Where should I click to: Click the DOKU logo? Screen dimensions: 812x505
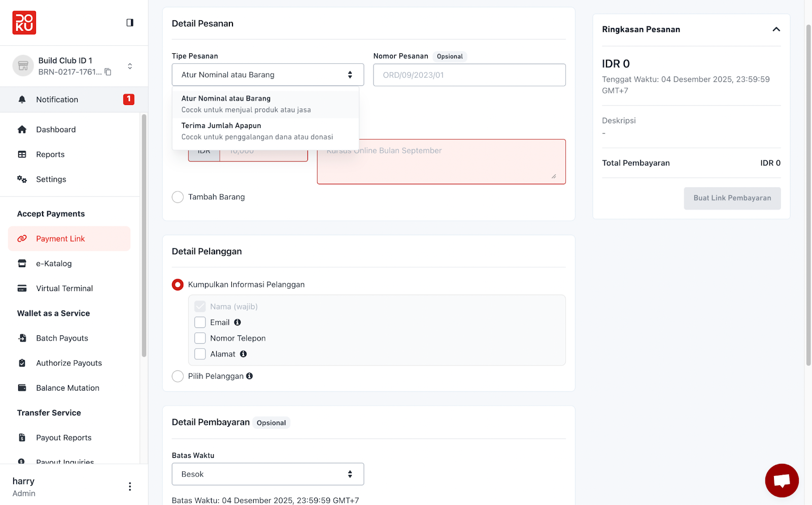point(24,23)
